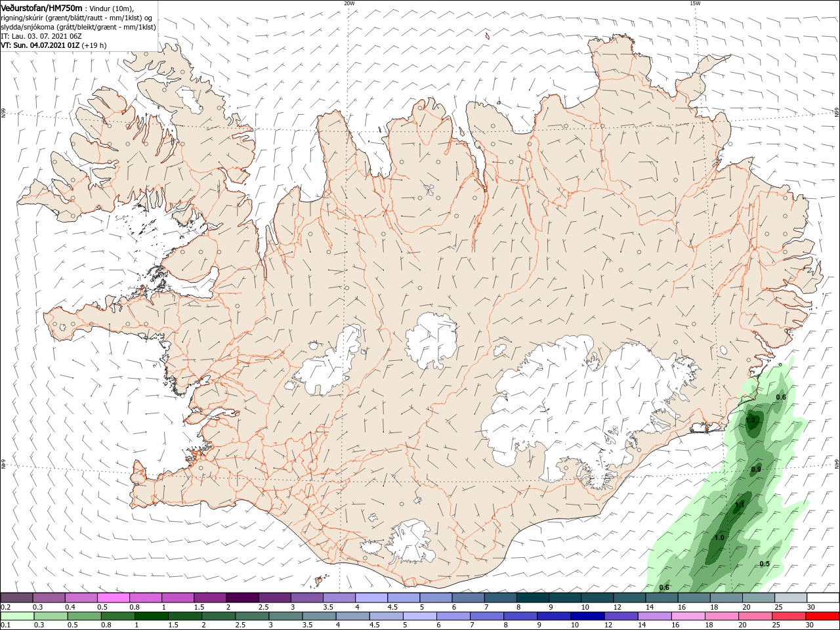Click the 1.0 precipitation value label
Screen dimensions: 840x630
point(719,537)
